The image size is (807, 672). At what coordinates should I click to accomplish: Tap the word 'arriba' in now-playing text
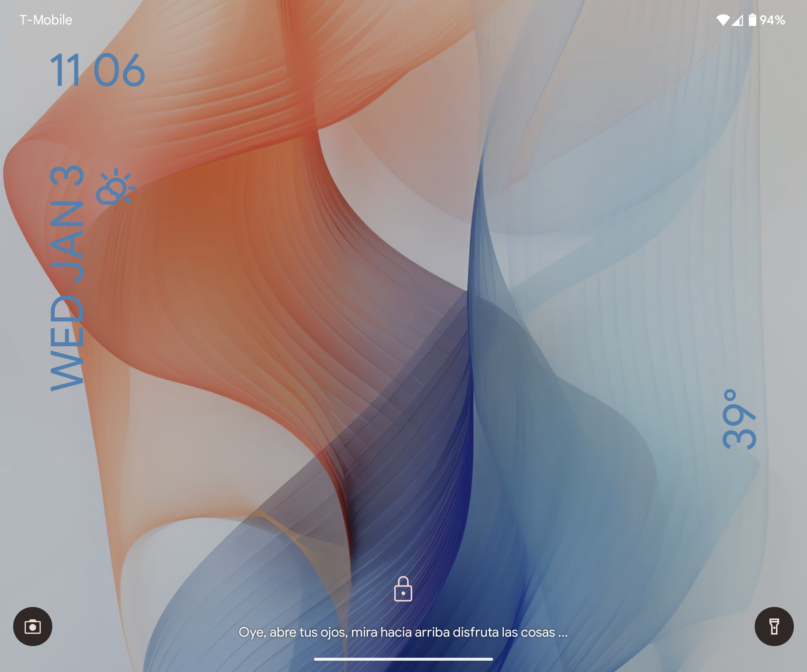tap(432, 632)
